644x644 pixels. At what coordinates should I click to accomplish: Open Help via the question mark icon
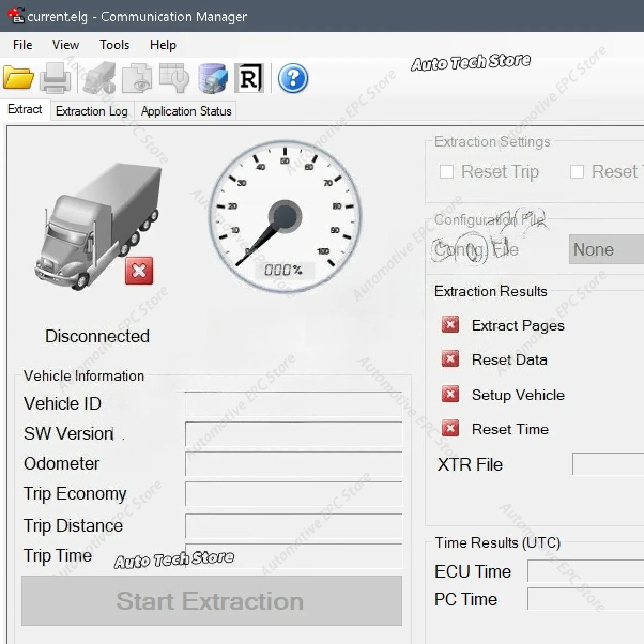pyautogui.click(x=293, y=78)
